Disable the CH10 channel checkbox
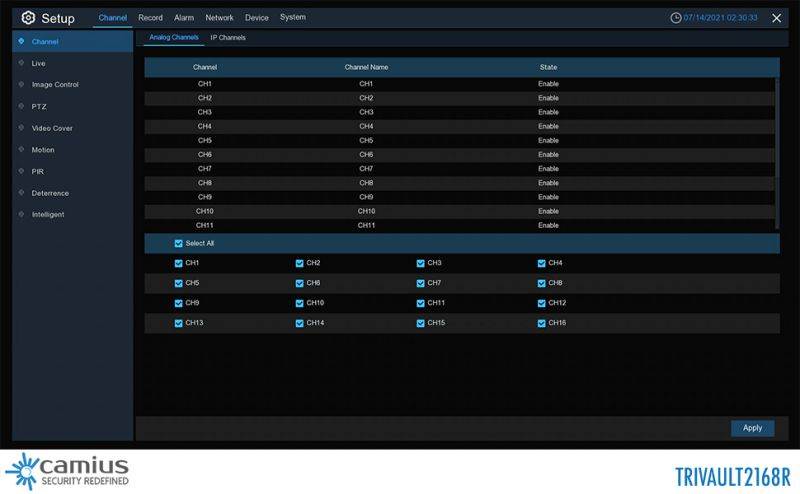The width and height of the screenshot is (800, 494). pos(300,303)
